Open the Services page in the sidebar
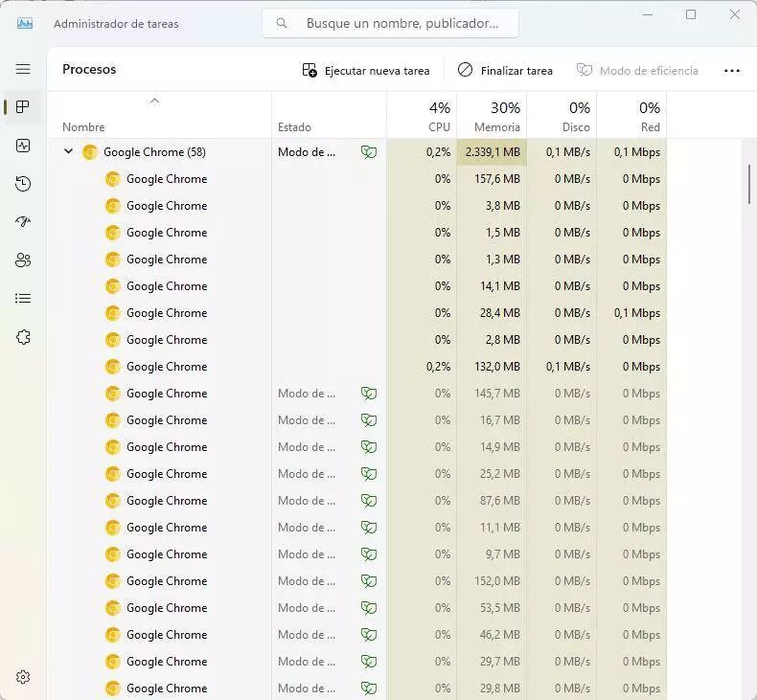The width and height of the screenshot is (757, 700). coord(23,337)
